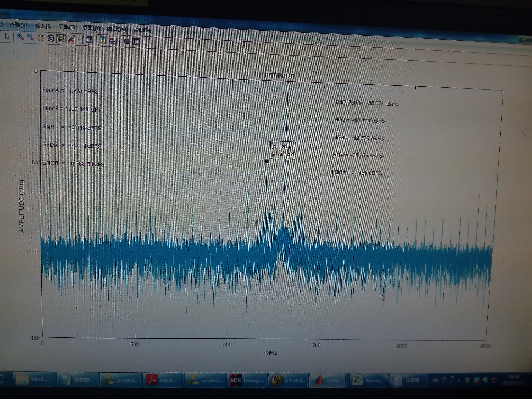This screenshot has width=532, height=399.
Task: Activate the Zoom Out magnifier tool
Action: click(x=30, y=37)
